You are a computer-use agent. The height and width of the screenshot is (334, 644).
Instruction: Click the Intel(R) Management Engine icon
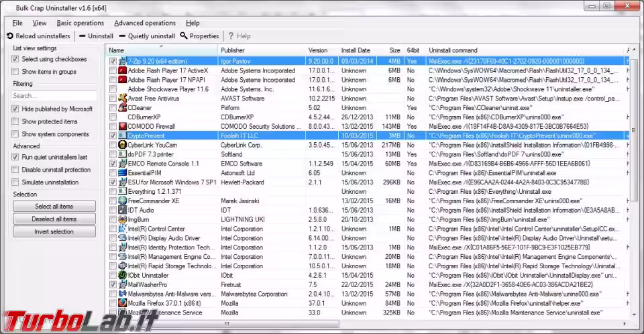[122, 257]
